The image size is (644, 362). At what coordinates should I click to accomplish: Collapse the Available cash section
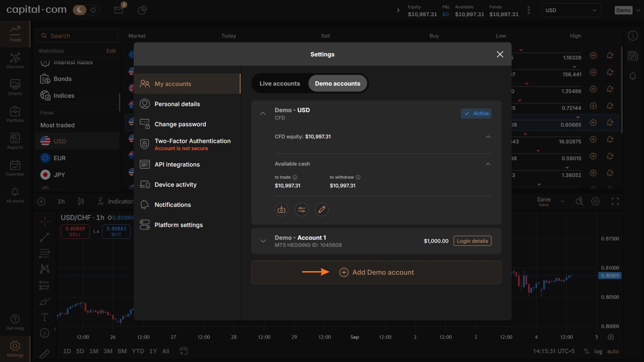coord(488,164)
